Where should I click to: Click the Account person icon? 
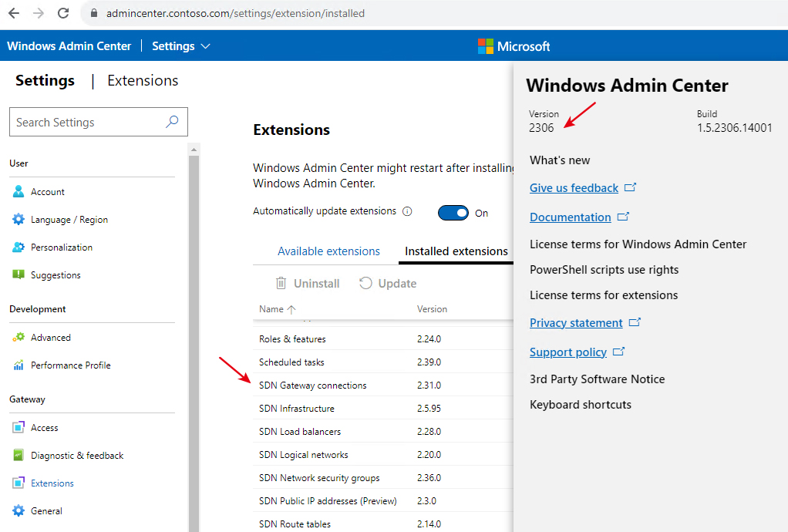(18, 191)
